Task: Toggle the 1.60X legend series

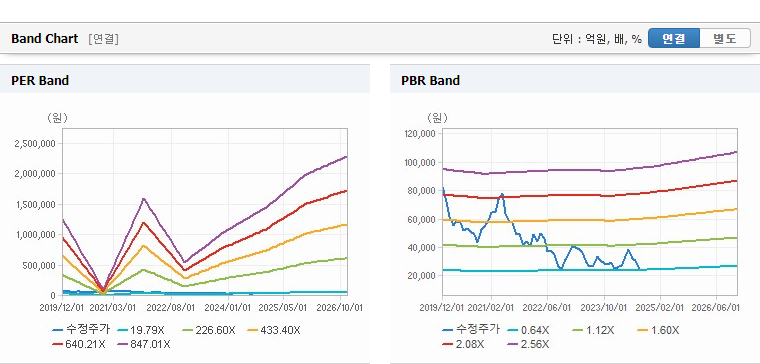Action: [658, 330]
